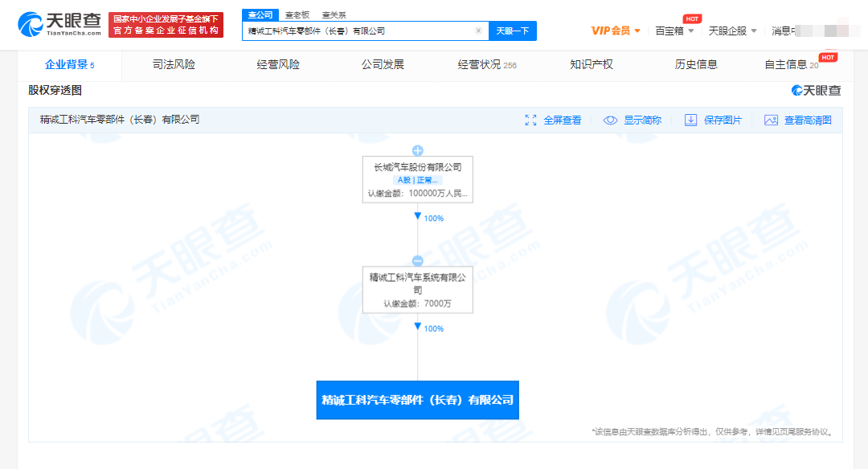Screen dimensions: 868x469
Task: Click the blue 精诚工科汽车零部件（长春）有限公司 node
Action: [417, 400]
